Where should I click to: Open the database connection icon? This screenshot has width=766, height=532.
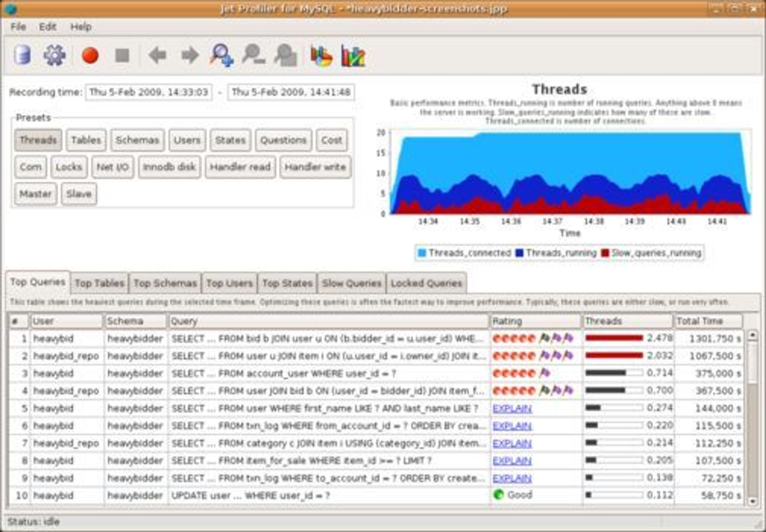pyautogui.click(x=22, y=55)
